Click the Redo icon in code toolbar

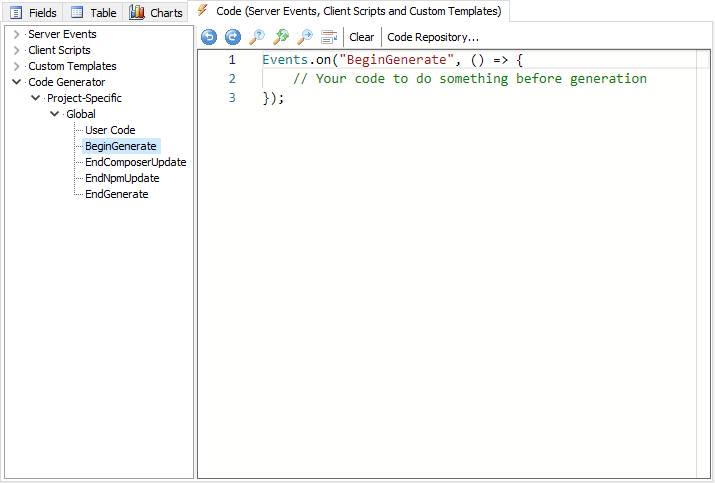(x=233, y=37)
